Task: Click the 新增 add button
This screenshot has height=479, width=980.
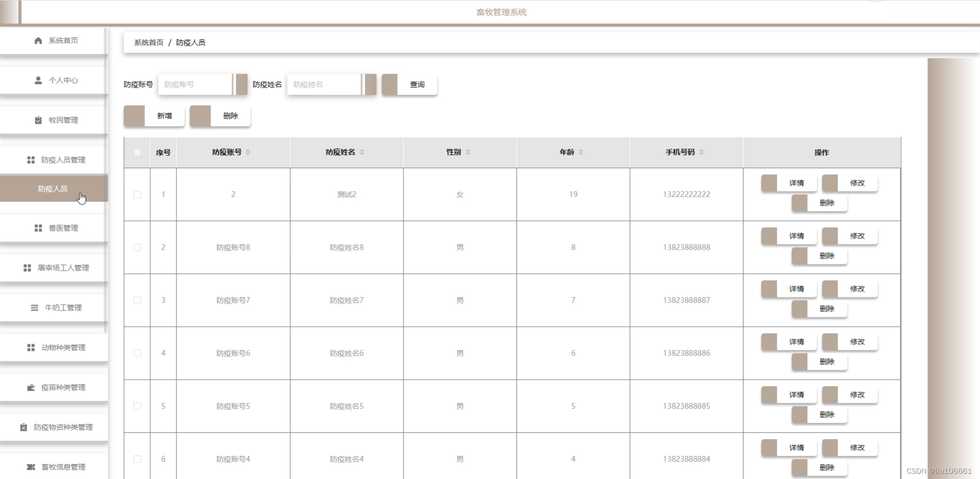Action: pos(154,116)
